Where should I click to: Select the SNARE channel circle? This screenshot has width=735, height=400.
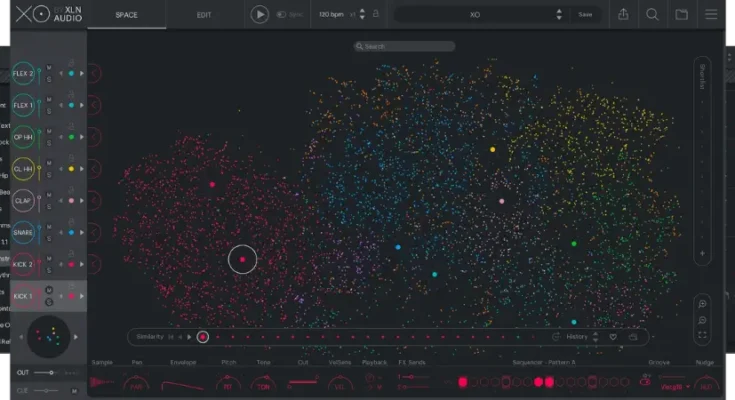(x=23, y=233)
